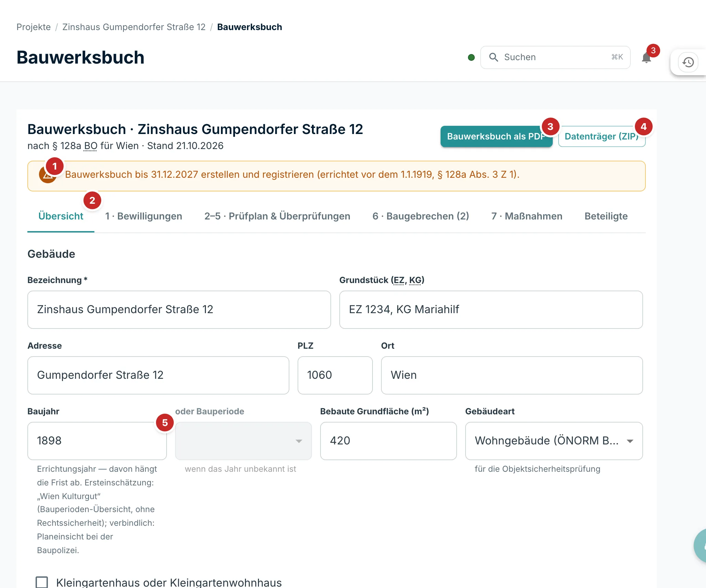The height and width of the screenshot is (588, 706).
Task: Click the Ort field containing Wien
Action: tap(512, 375)
